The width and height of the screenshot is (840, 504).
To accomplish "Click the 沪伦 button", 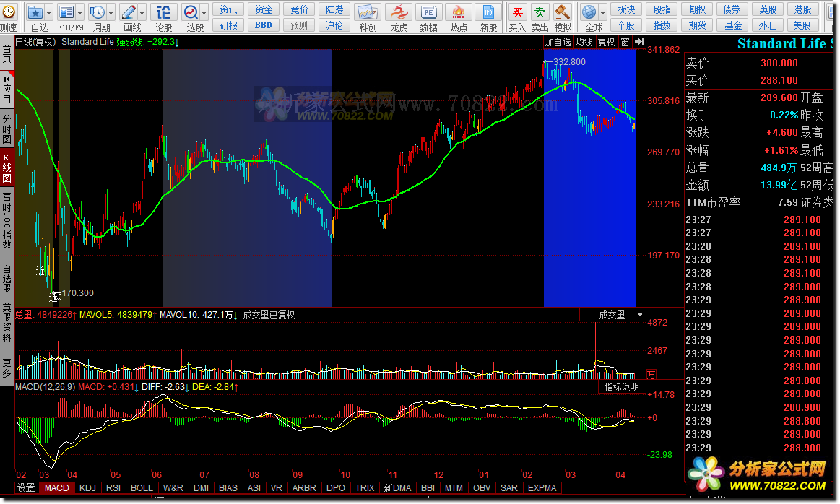I will tap(334, 25).
